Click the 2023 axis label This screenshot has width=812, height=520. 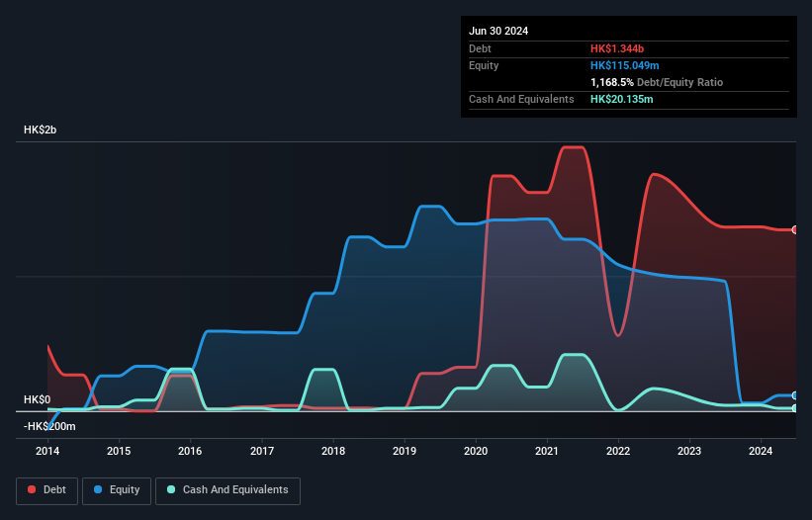pos(689,451)
